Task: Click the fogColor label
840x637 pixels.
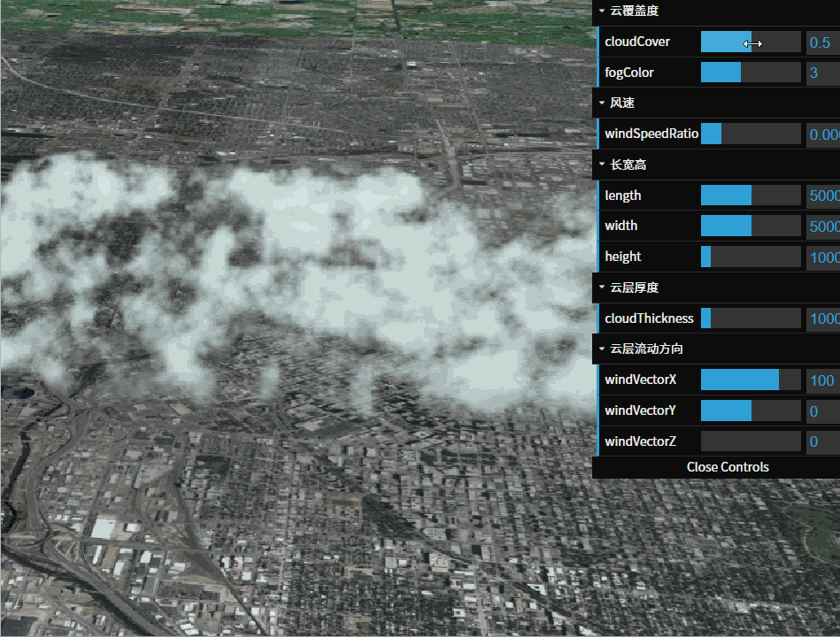Action: tap(629, 73)
